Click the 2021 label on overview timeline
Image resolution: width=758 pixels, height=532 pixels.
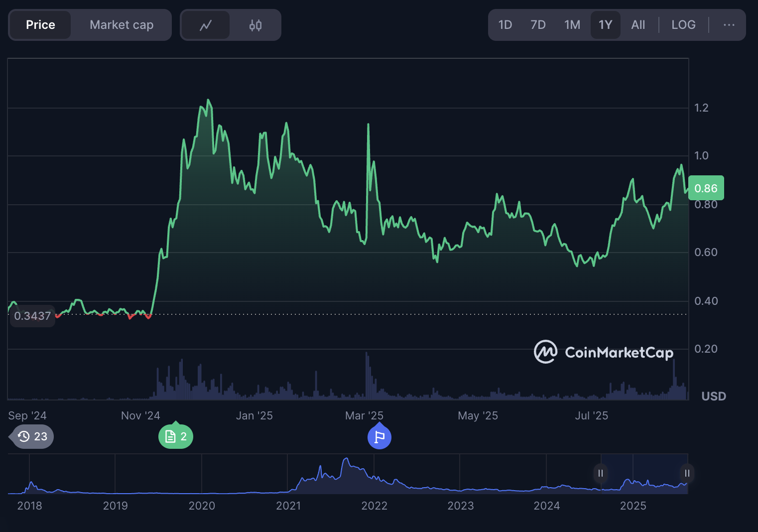pos(288,506)
